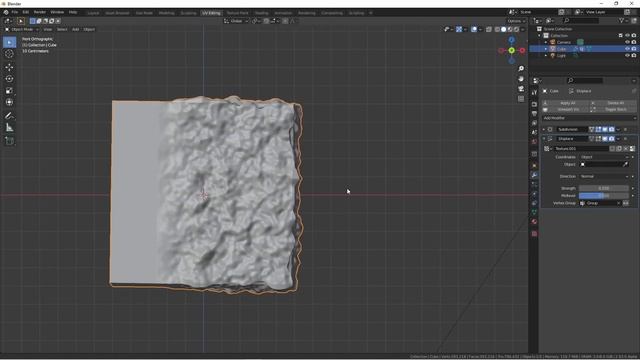Select wireframe viewport shading mode
The height and width of the screenshot is (360, 640).
pos(497,29)
